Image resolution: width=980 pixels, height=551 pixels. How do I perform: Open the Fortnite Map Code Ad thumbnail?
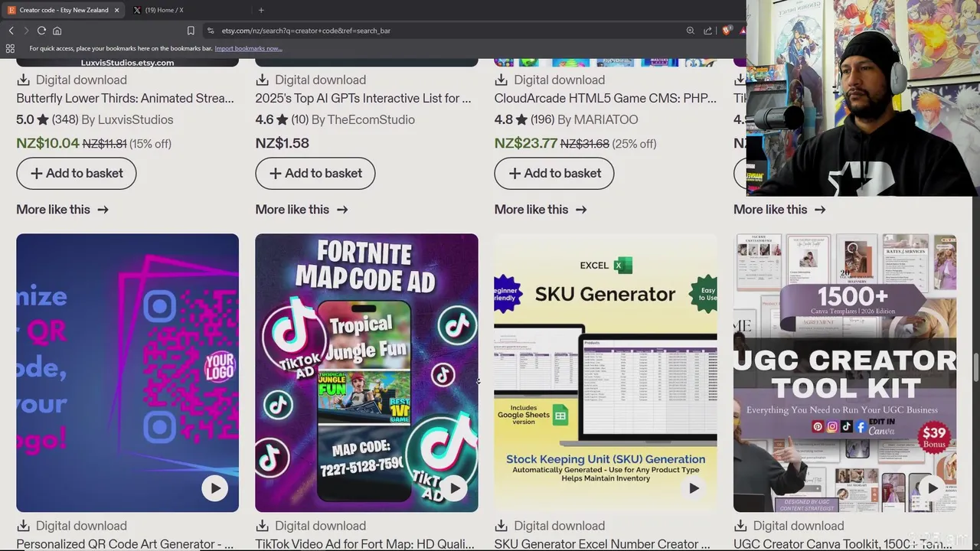pos(366,373)
